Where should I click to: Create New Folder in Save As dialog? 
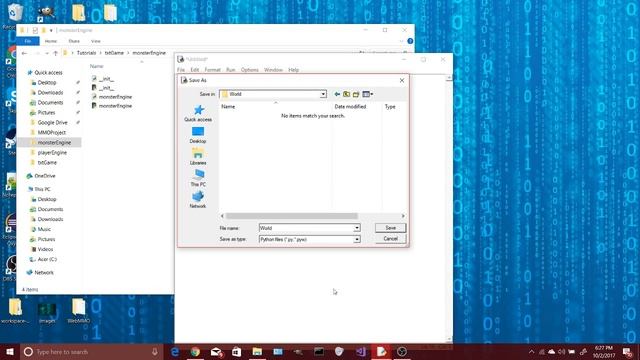(356, 94)
